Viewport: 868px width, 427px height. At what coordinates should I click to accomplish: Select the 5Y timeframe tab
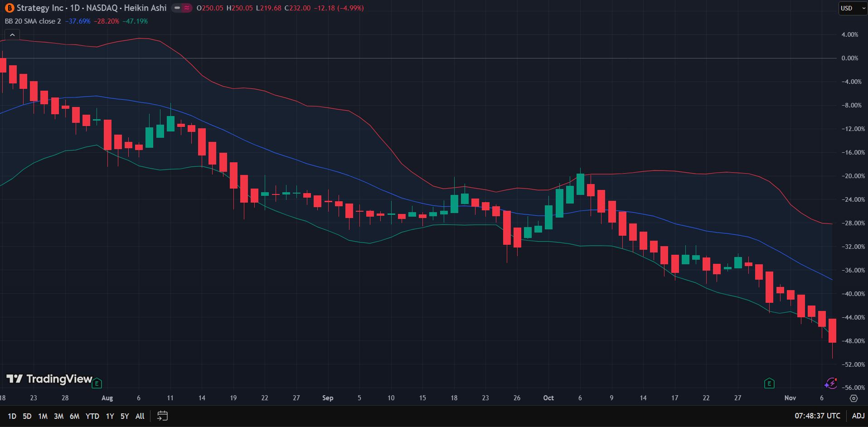[124, 416]
